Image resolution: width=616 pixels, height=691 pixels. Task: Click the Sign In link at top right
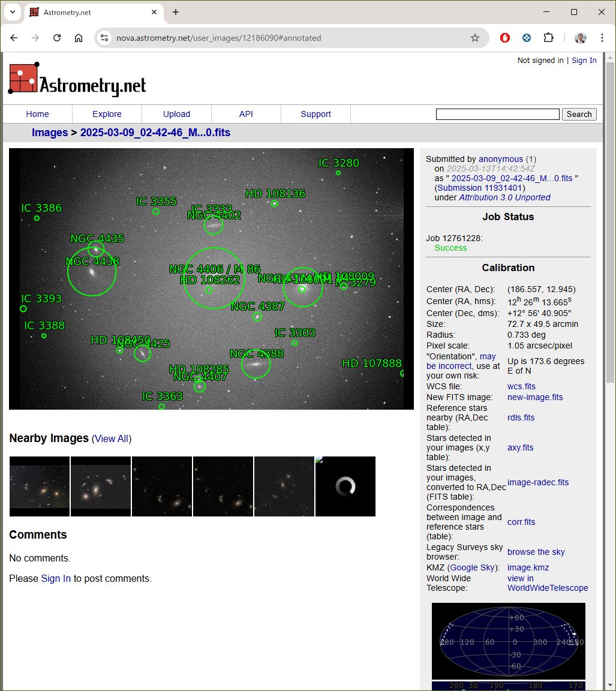584,60
